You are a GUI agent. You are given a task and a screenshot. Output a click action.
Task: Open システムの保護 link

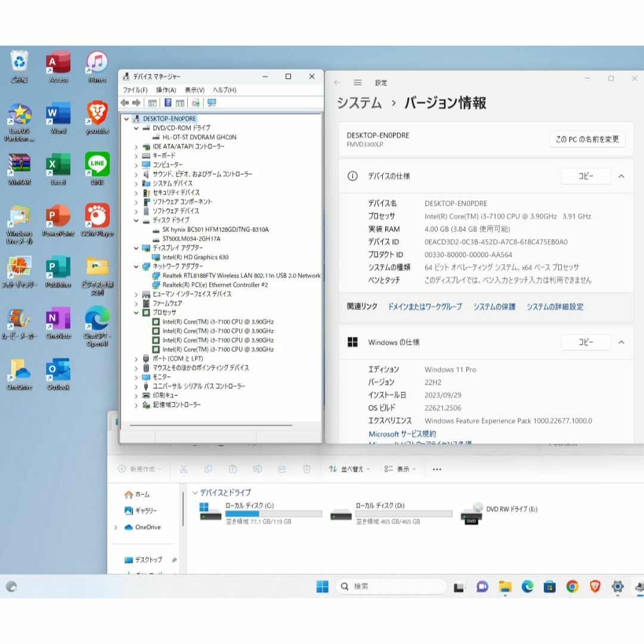click(x=494, y=307)
